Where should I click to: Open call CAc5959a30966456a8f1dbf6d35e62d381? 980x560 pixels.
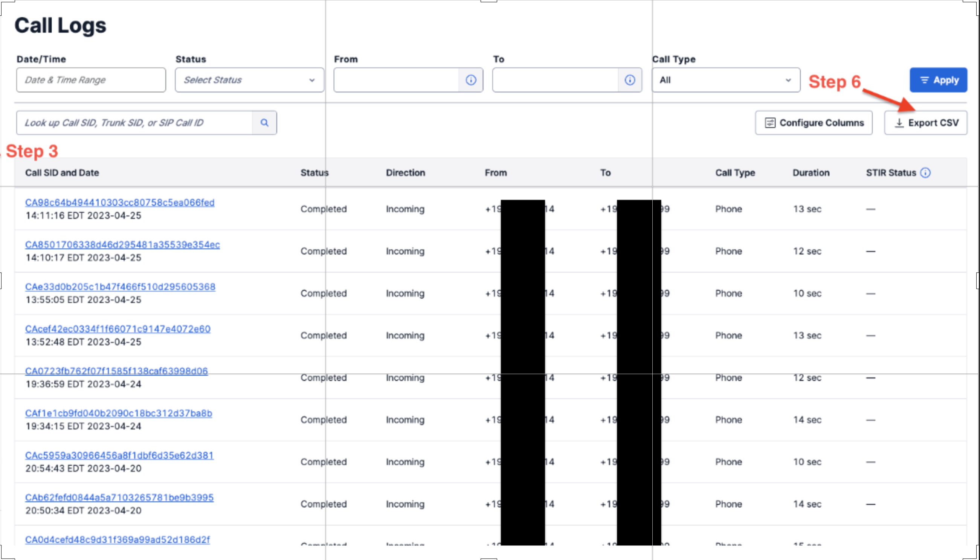point(119,455)
